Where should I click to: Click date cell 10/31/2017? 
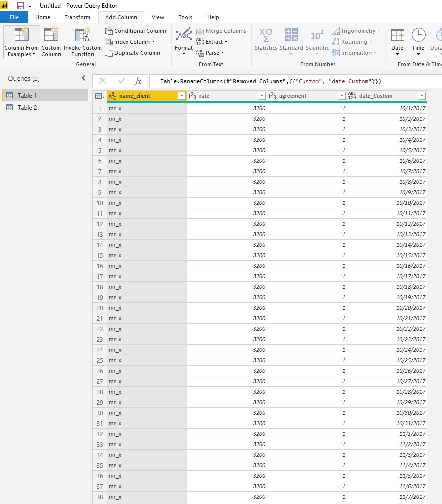pos(387,423)
